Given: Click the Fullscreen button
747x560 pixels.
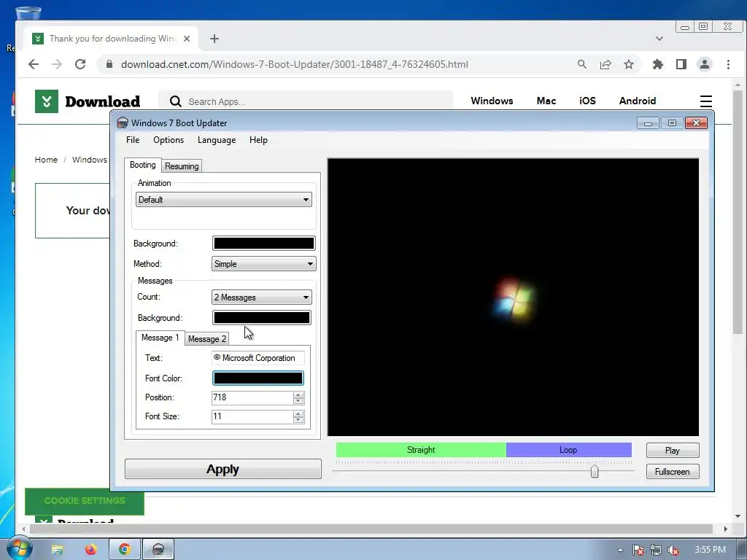Looking at the screenshot, I should 673,472.
